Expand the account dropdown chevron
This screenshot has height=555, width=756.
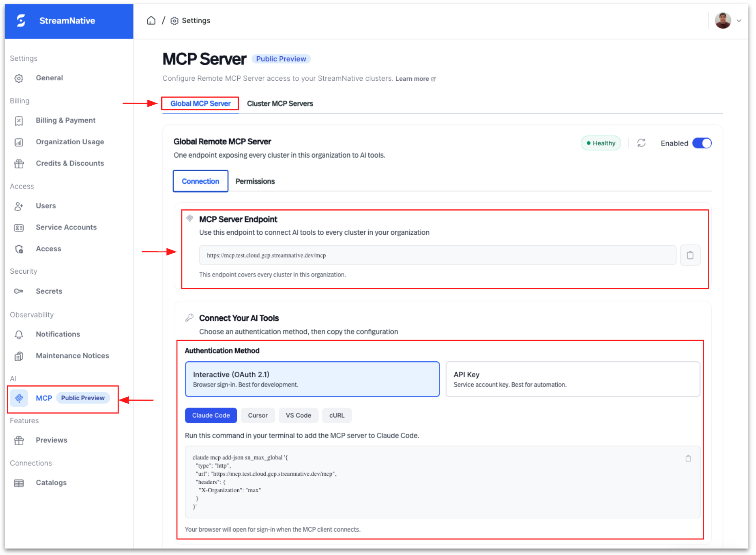coord(739,21)
